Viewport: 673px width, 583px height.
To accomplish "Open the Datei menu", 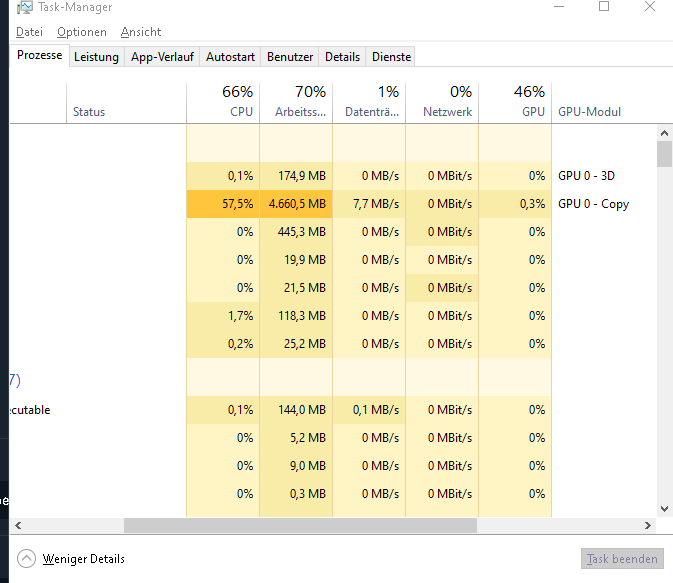I will (29, 32).
